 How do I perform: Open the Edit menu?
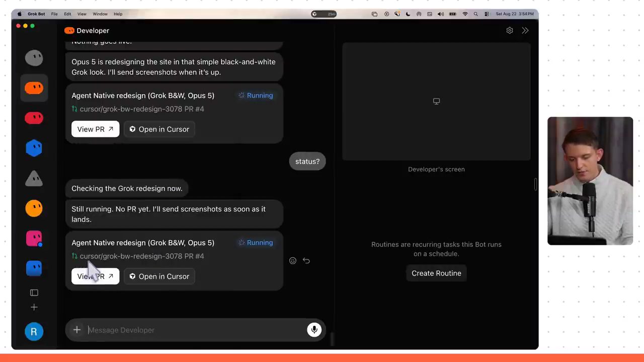pos(67,14)
